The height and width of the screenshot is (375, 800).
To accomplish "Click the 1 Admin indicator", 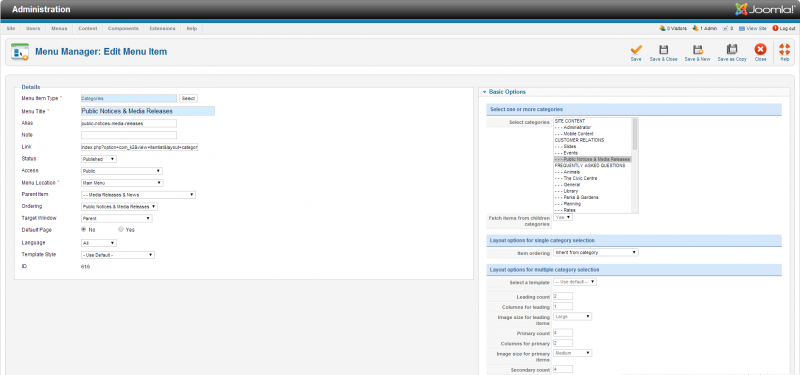I will 705,29.
